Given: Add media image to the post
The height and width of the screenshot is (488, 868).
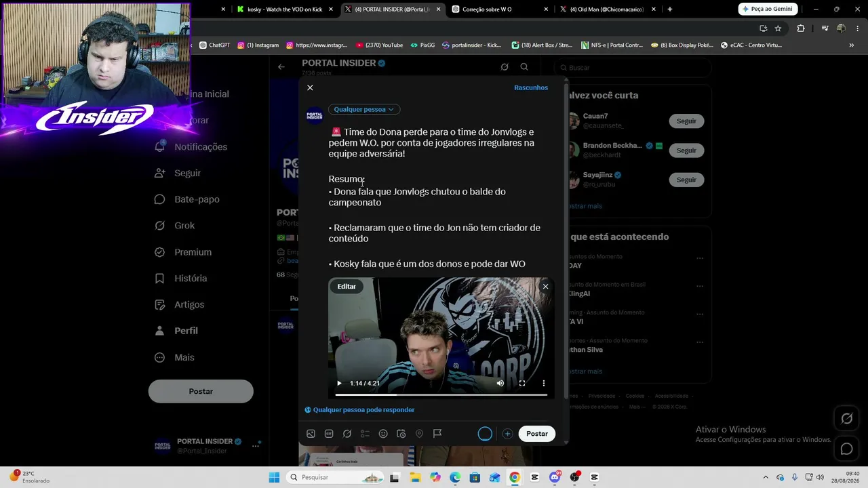Looking at the screenshot, I should (311, 434).
